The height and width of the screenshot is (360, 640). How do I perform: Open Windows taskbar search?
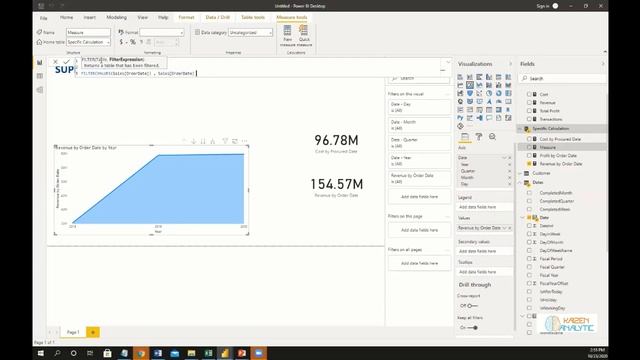click(x=57, y=353)
